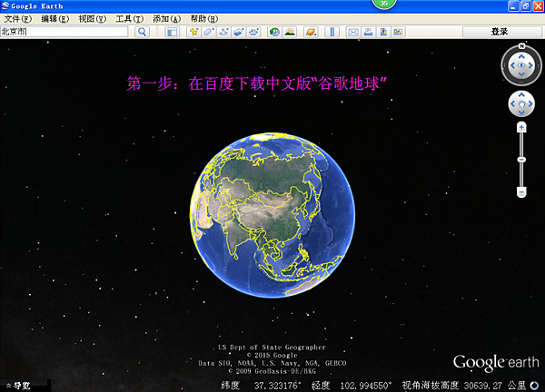The image size is (545, 392).
Task: Click the longitude value 102.994550°
Action: pos(366,386)
